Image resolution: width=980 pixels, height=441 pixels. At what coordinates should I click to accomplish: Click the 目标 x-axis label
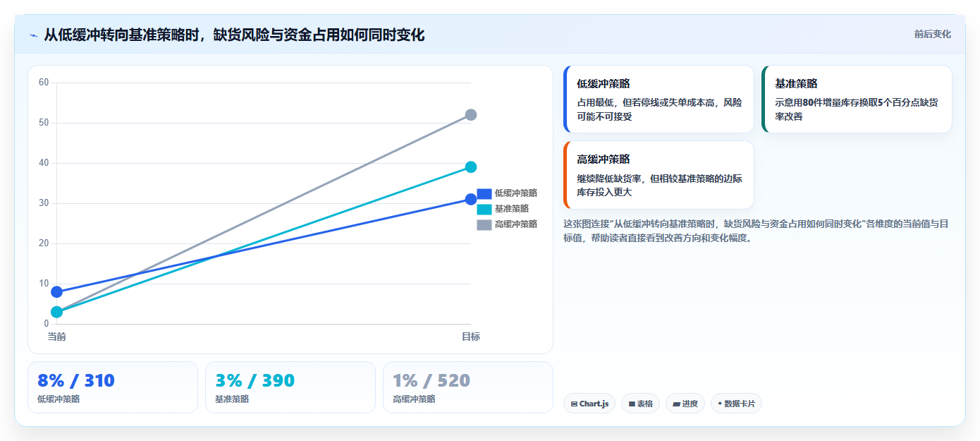click(471, 337)
